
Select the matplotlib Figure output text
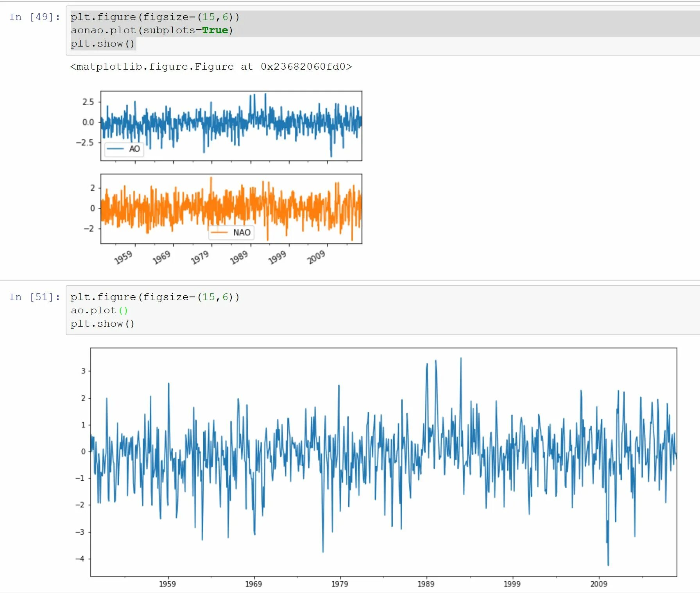[211, 66]
